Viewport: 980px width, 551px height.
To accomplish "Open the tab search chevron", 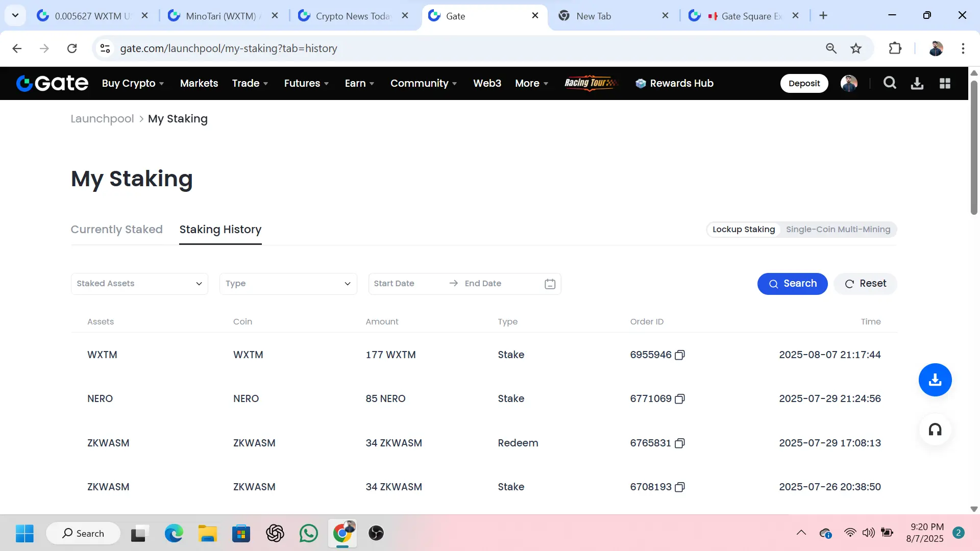I will click(x=15, y=16).
